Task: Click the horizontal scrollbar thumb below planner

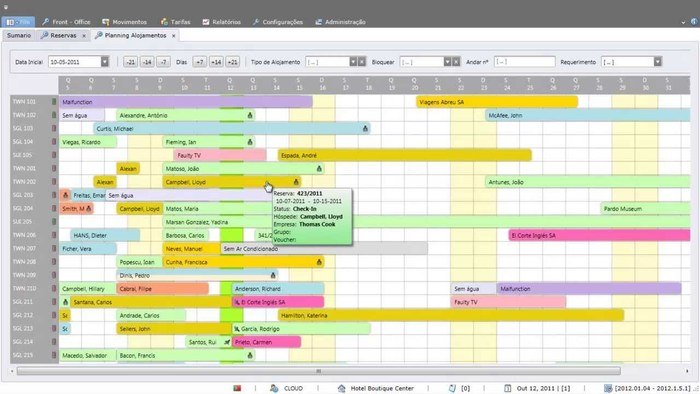Action: point(319,371)
